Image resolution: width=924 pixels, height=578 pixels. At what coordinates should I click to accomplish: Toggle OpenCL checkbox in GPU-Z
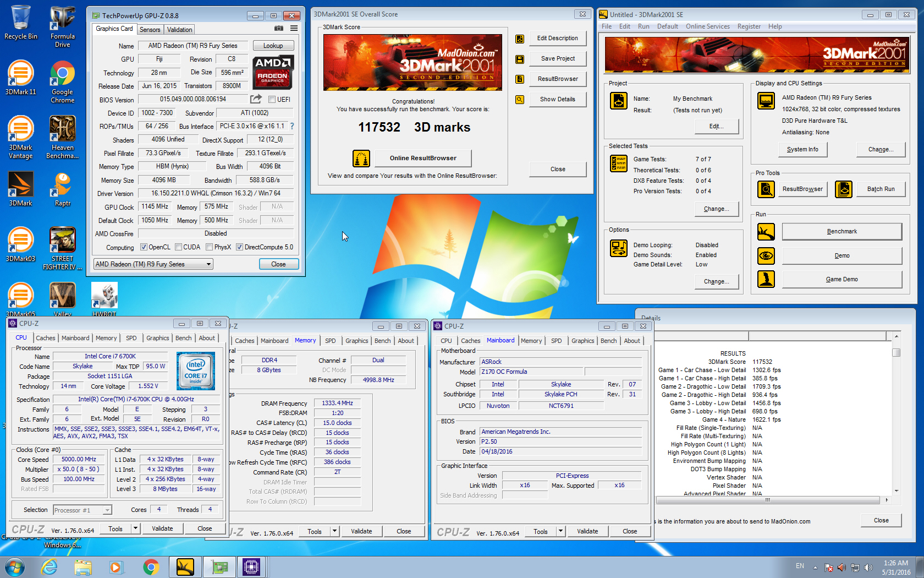144,247
